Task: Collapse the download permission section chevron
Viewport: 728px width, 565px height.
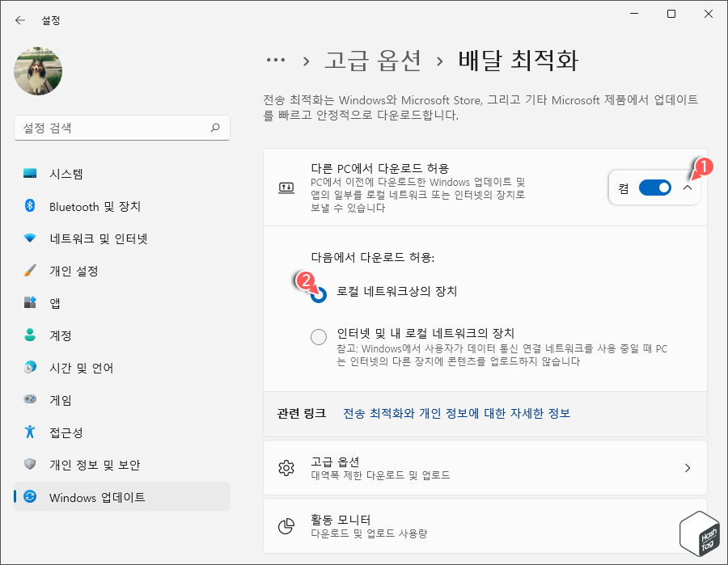Action: click(x=688, y=188)
